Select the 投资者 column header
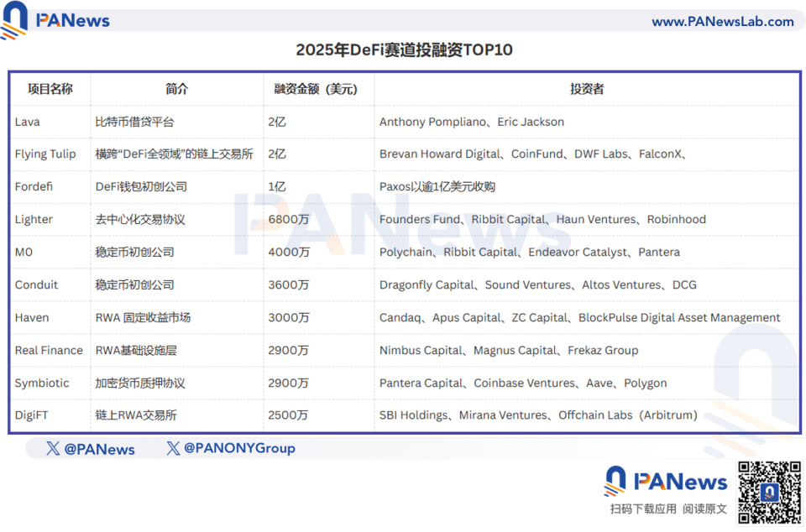This screenshot has width=806, height=532. click(x=587, y=89)
